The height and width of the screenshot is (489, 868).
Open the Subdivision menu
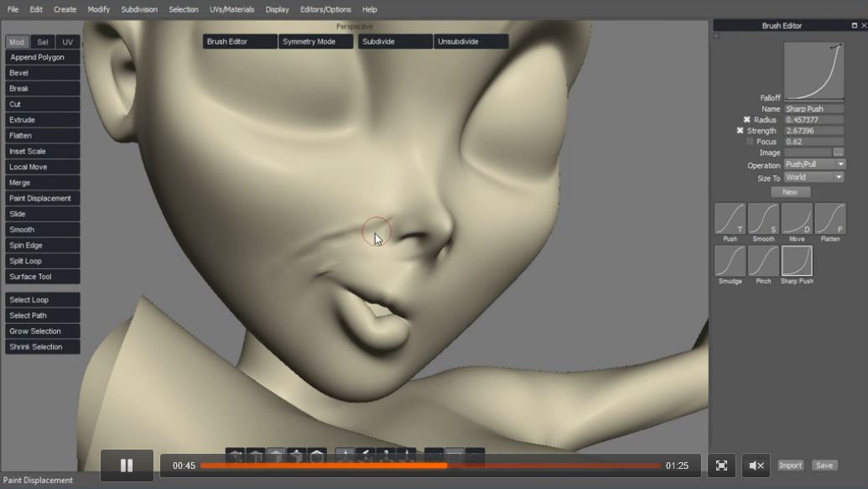click(139, 9)
